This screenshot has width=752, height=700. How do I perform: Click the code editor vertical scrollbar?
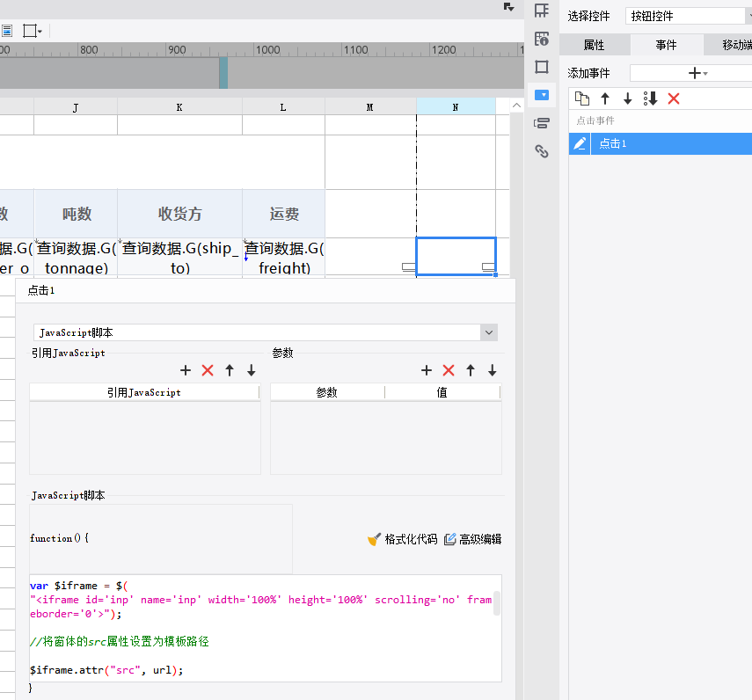(496, 603)
